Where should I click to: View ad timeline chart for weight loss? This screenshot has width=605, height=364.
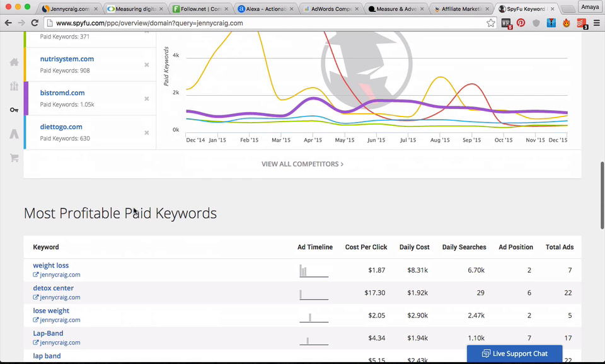click(314, 271)
